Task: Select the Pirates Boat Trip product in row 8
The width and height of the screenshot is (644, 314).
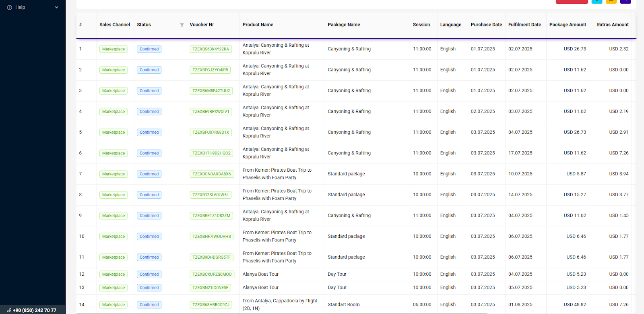Action: [277, 195]
